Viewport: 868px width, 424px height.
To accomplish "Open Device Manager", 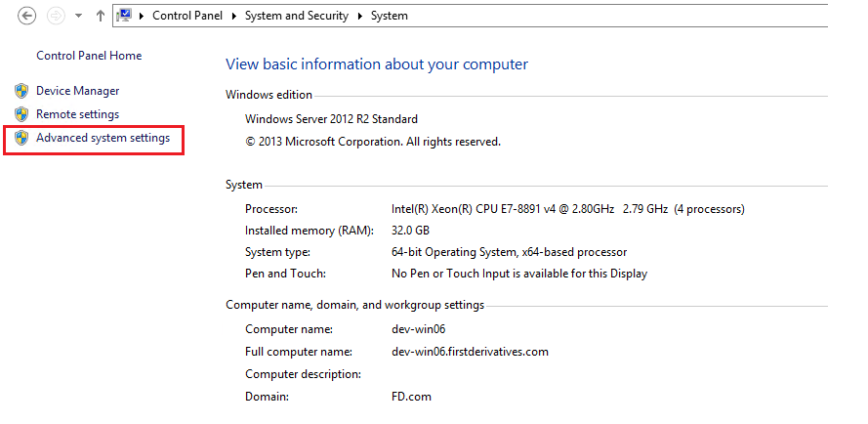I will click(77, 90).
